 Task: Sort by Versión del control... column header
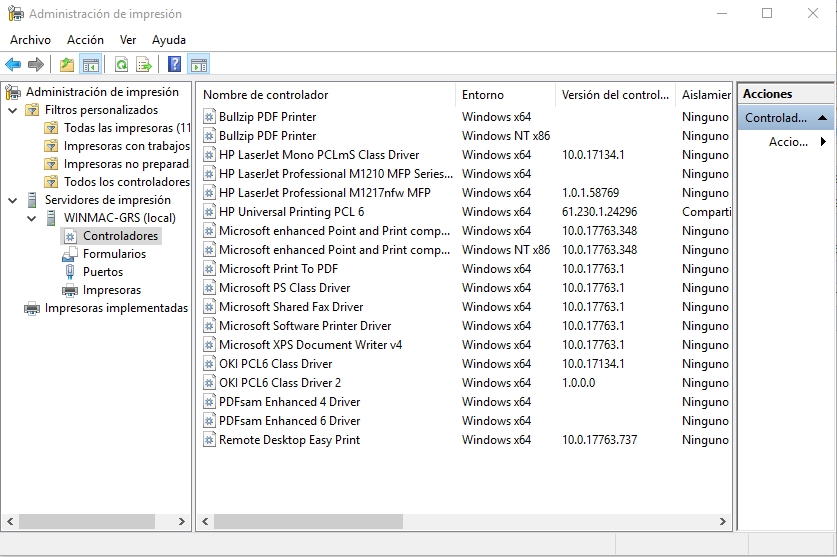point(615,95)
